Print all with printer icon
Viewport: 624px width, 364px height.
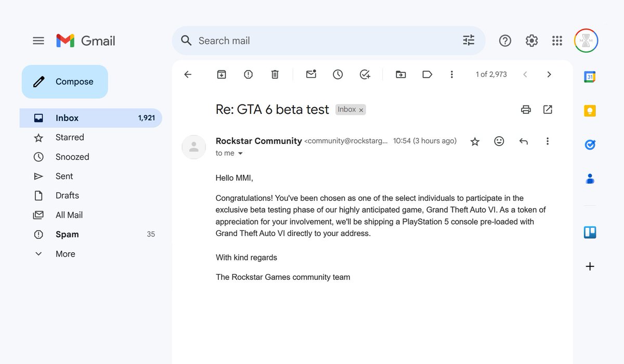coord(526,109)
